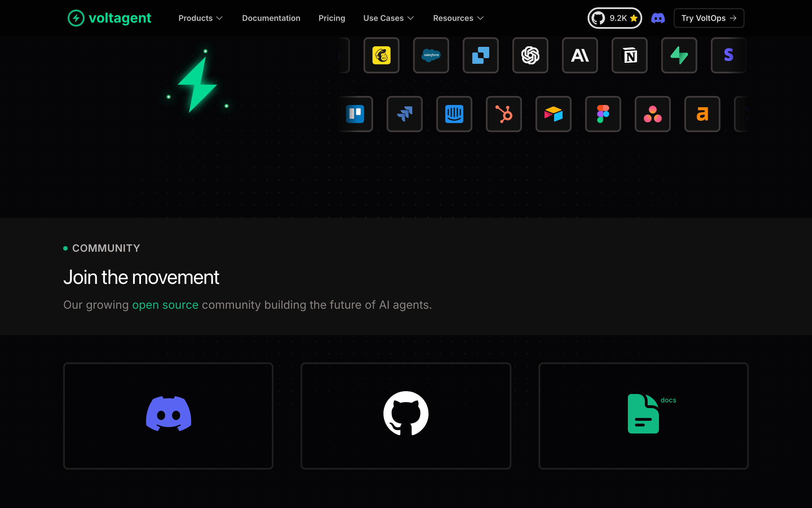Select the Salesforce integration icon
Viewport: 812px width, 508px height.
click(x=431, y=55)
